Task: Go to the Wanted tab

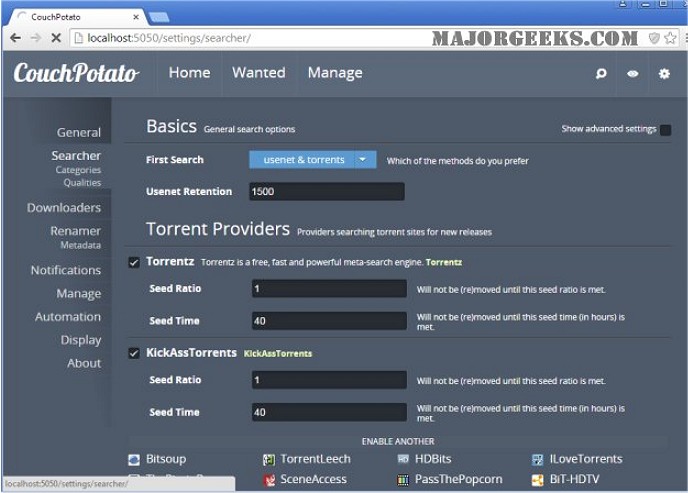Action: click(258, 73)
